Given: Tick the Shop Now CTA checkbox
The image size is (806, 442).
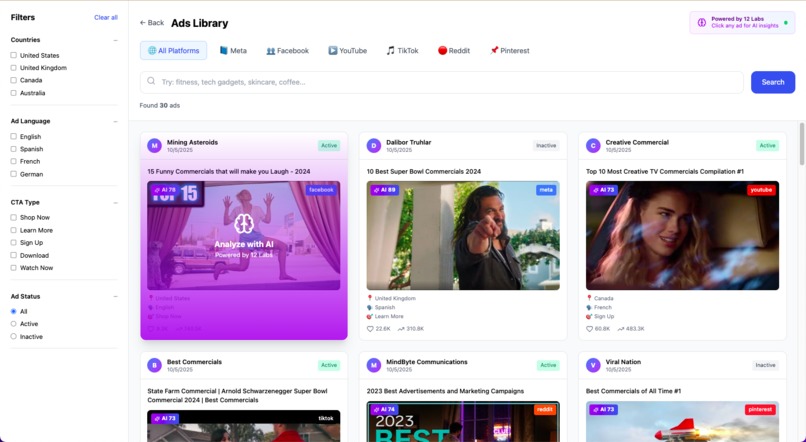Looking at the screenshot, I should [13, 217].
